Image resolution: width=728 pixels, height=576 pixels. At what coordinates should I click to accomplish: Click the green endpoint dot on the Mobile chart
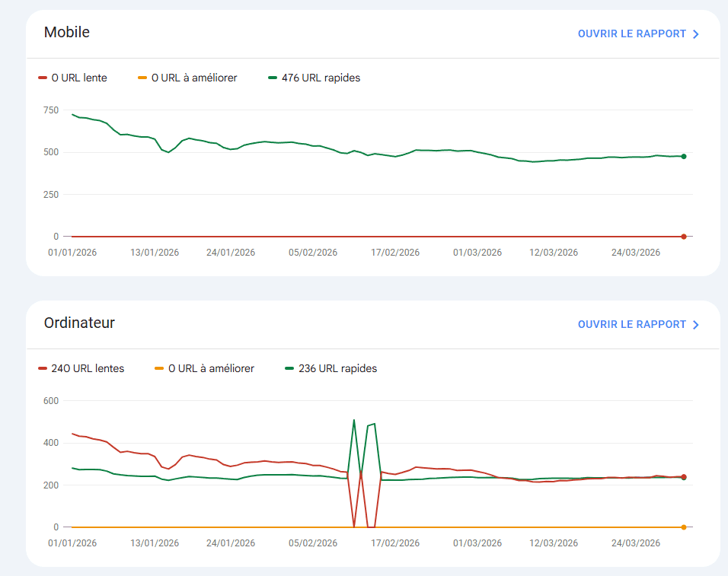click(x=683, y=155)
